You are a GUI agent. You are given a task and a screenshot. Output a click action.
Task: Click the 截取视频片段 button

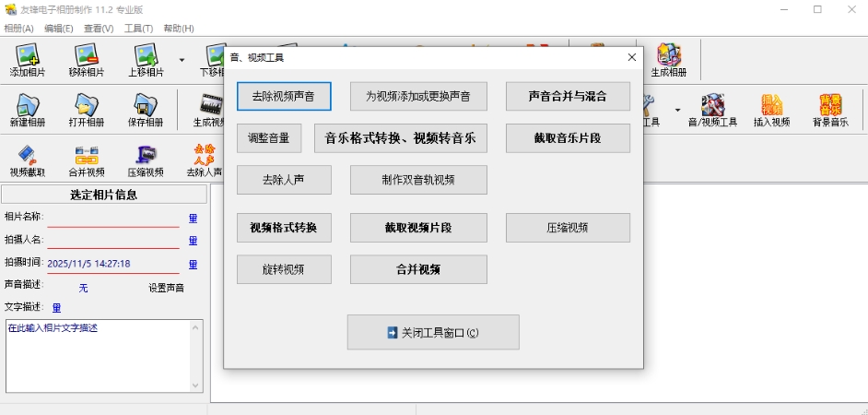click(418, 228)
